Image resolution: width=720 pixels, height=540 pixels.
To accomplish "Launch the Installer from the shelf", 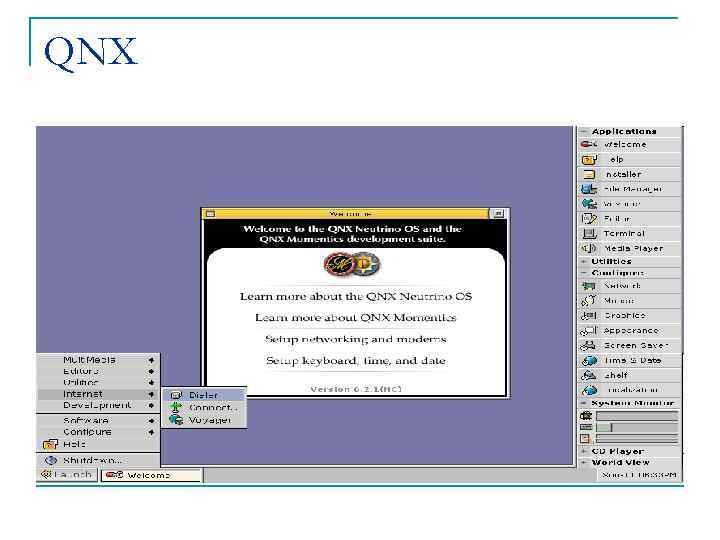I will click(x=628, y=174).
